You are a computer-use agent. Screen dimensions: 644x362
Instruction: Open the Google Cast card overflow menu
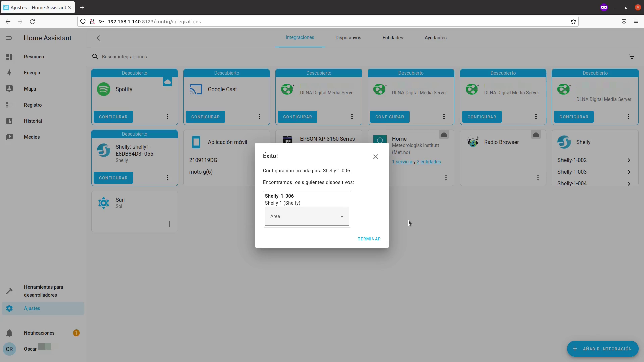tap(260, 117)
